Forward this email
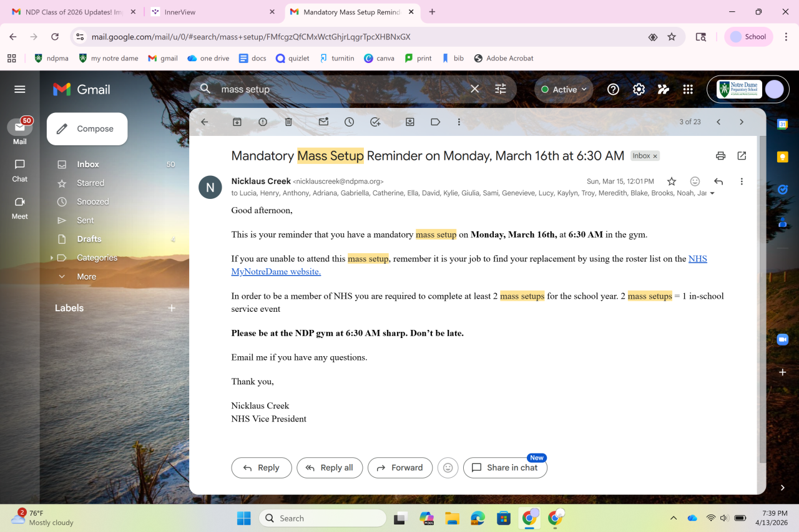Screen dimensions: 799x532 pos(400,468)
